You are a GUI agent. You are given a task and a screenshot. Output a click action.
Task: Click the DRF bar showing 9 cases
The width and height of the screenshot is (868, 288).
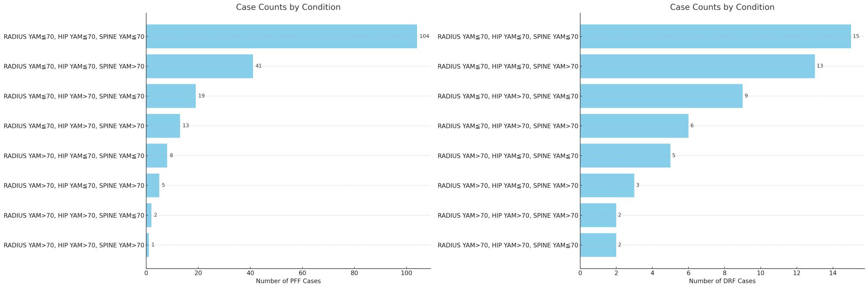661,96
